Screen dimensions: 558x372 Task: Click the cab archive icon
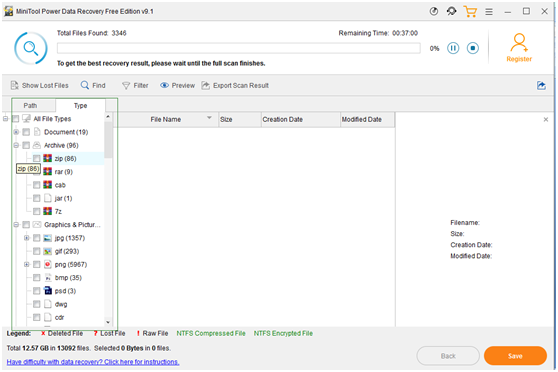[47, 184]
